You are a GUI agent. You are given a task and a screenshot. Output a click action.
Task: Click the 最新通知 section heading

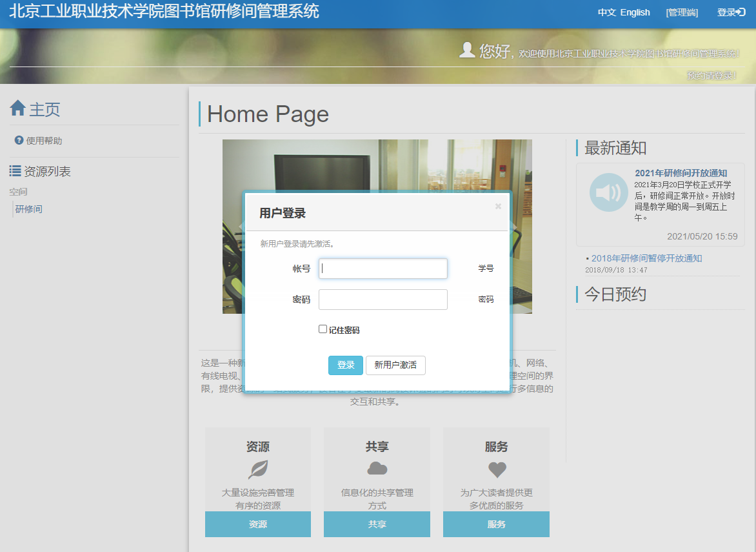[x=615, y=148]
